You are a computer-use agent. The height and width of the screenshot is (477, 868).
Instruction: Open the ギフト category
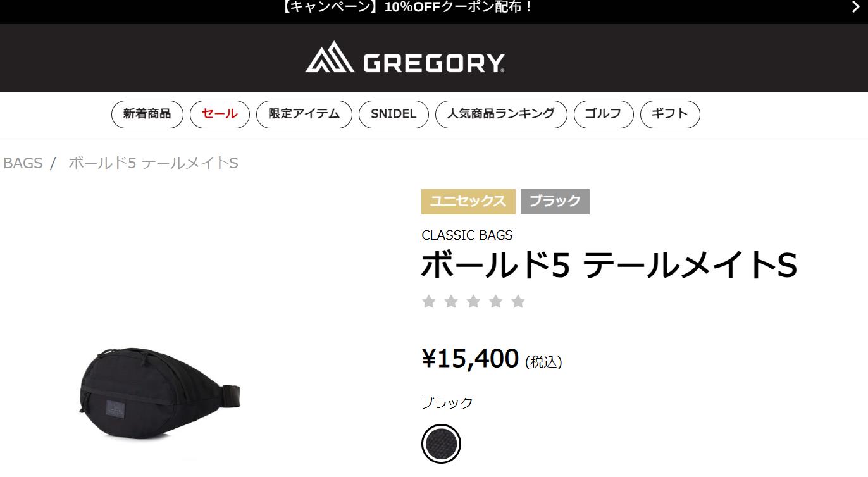pos(670,115)
